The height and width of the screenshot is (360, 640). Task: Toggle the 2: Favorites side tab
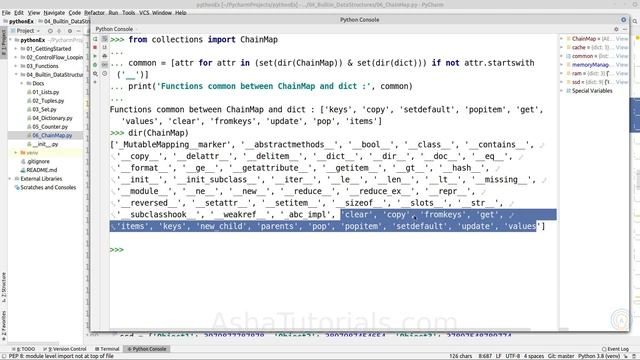point(3,325)
